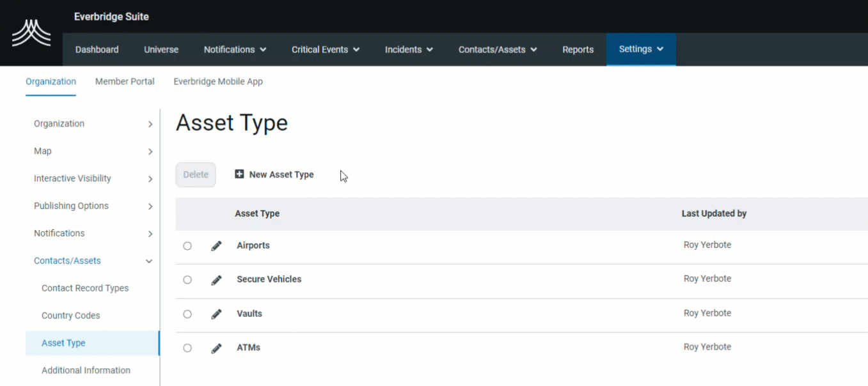Screen dimensions: 868x386
Task: Click the Vaults asset type name
Action: 249,314
